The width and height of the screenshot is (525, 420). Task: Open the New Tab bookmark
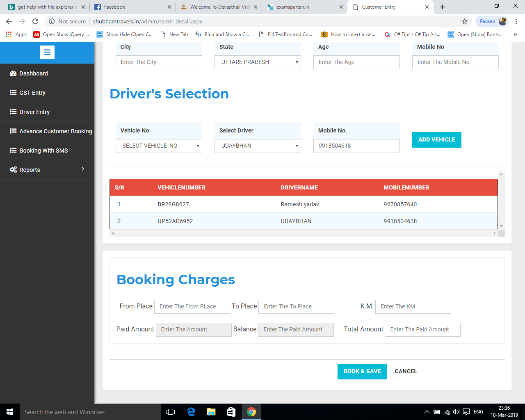174,34
